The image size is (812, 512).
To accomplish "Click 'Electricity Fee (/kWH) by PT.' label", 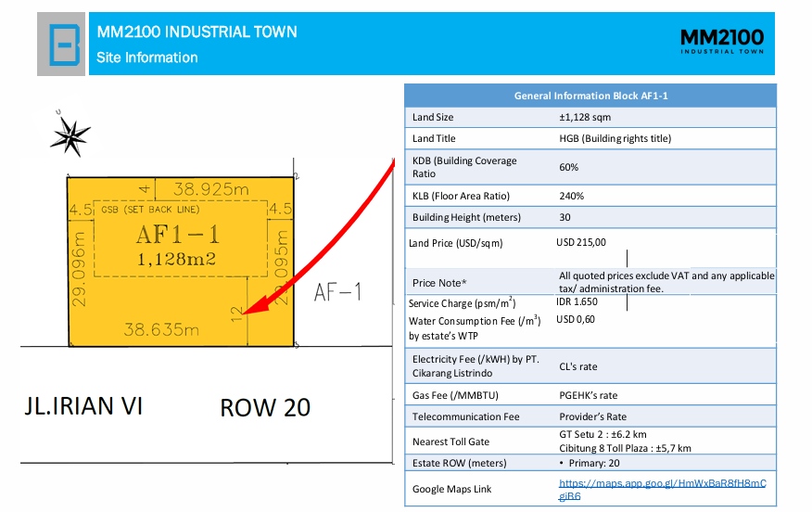I will point(476,365).
